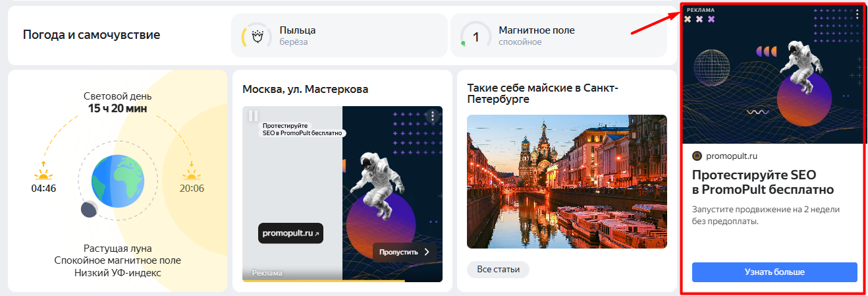
Task: Click the Узнать больше button
Action: pyautogui.click(x=774, y=272)
